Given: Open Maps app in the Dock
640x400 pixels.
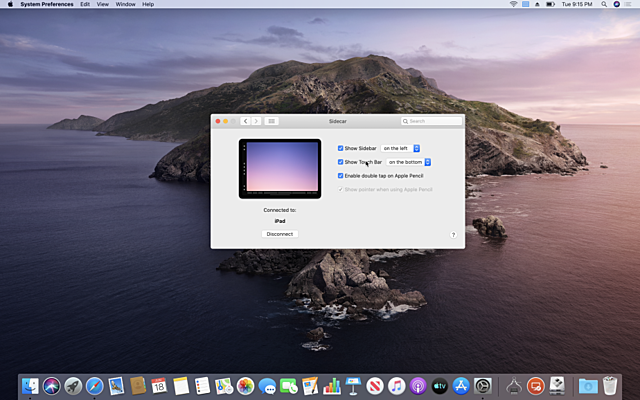Looking at the screenshot, I should [224, 386].
